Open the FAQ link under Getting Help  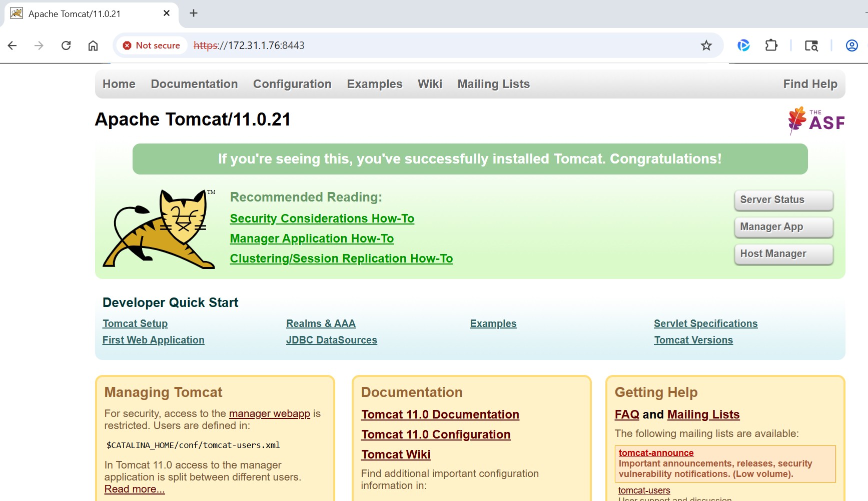pyautogui.click(x=627, y=414)
